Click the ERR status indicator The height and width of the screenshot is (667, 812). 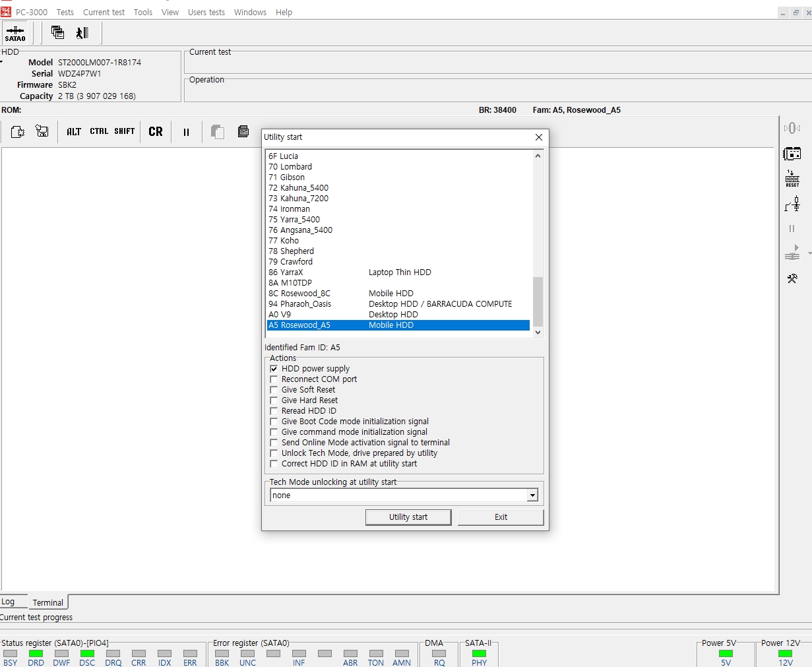(190, 653)
